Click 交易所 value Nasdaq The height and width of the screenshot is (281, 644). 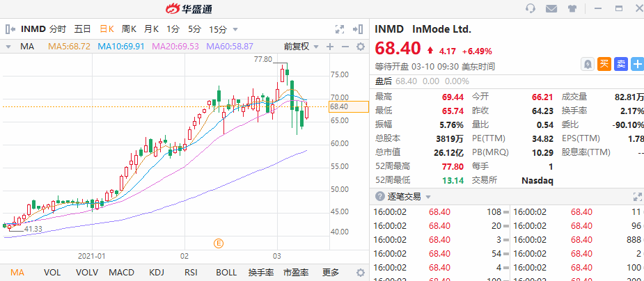537,180
